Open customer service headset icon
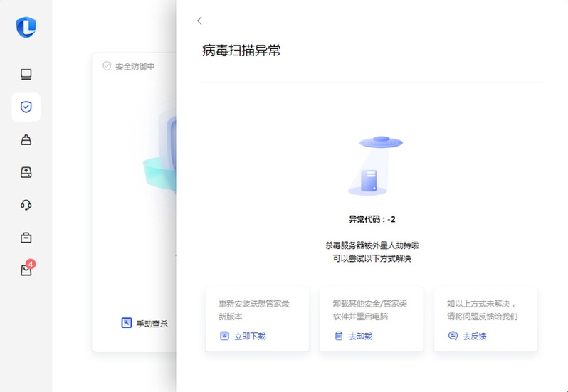The image size is (568, 392). (26, 205)
